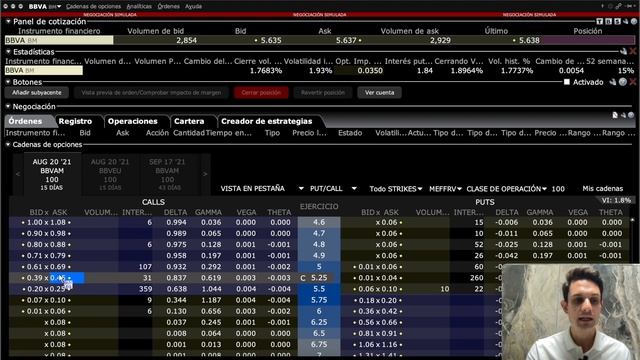Viewport: 640px width, 360px height.
Task: Open wrench settings for Panel de cotización
Action: 625,21
